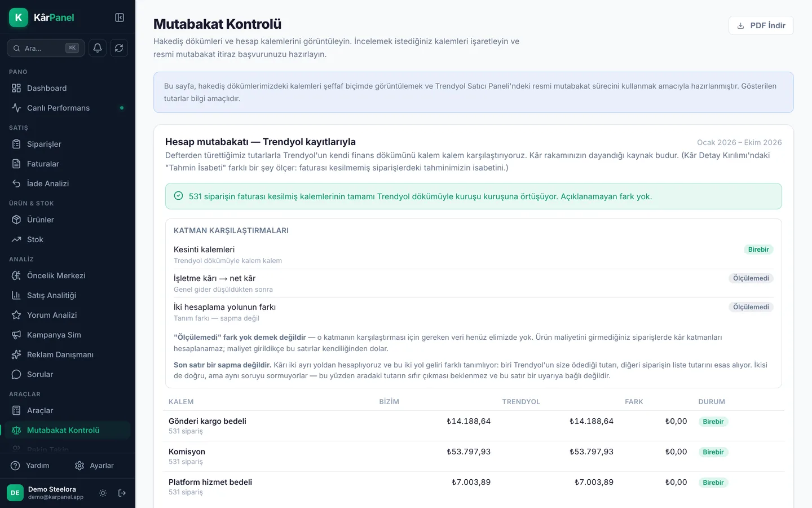This screenshot has height=508, width=812.
Task: Click the Ölçülemedi badge for İşletme kârı
Action: tap(751, 278)
